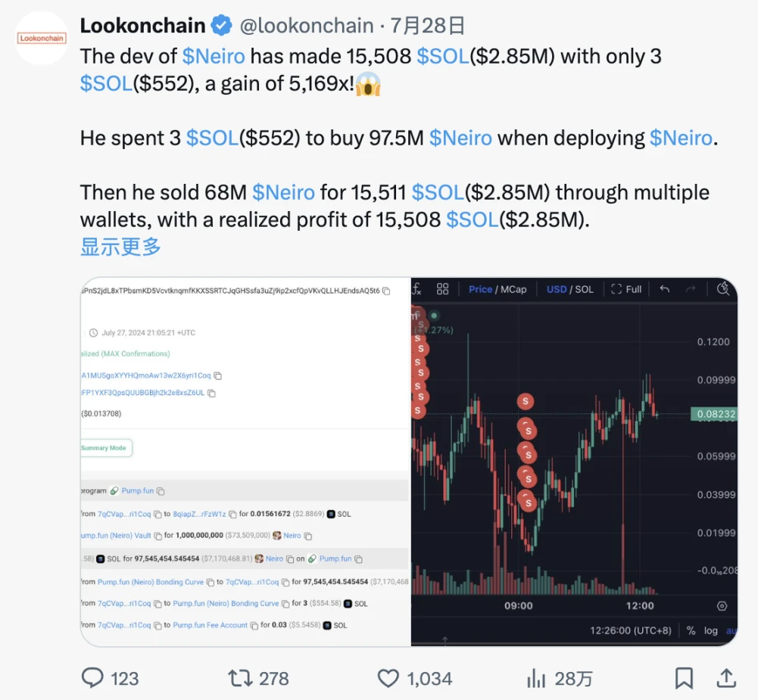
Task: Expand the tweet with 显示更多
Action: coord(120,246)
